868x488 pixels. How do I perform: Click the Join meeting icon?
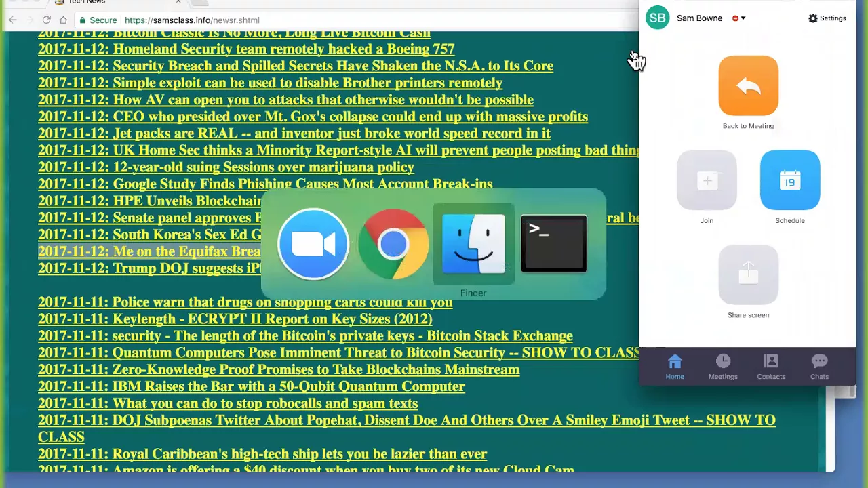point(707,180)
